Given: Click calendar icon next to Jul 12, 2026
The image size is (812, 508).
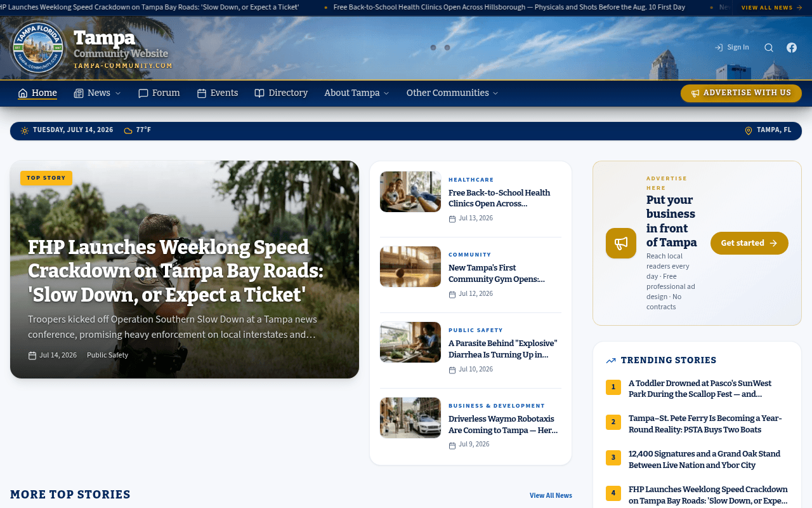Looking at the screenshot, I should point(452,294).
